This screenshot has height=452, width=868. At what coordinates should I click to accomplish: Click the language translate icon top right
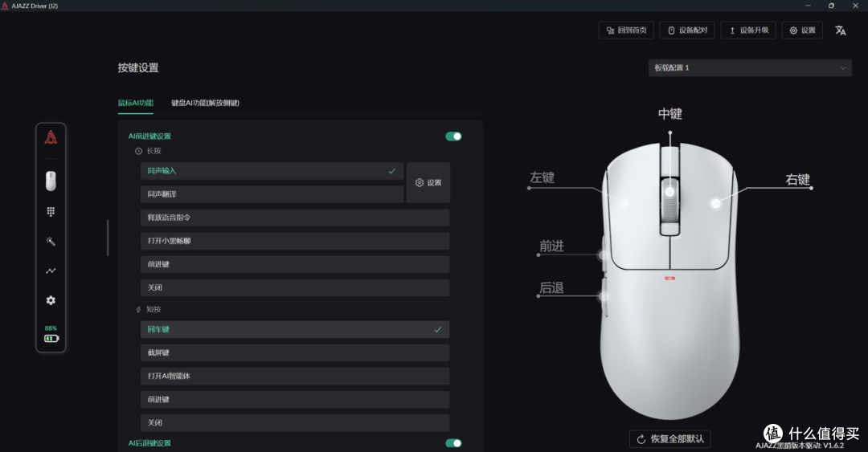[x=841, y=31]
